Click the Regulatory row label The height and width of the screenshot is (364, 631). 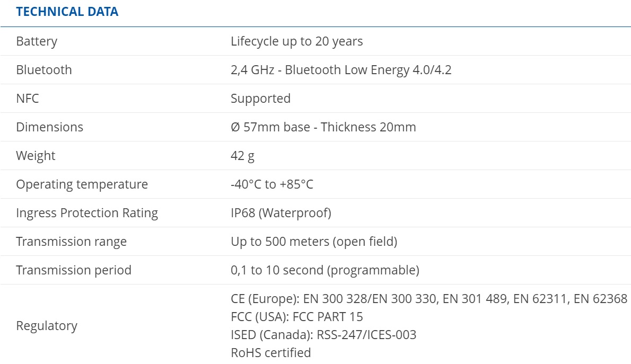pyautogui.click(x=47, y=326)
